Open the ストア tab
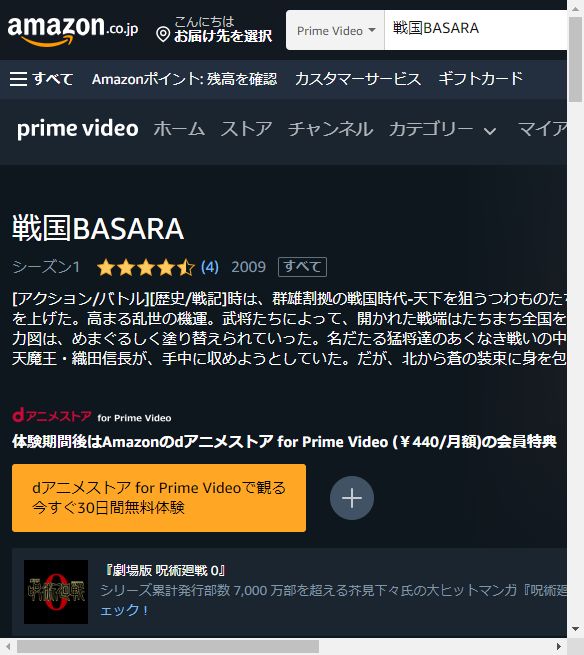The width and height of the screenshot is (584, 655). click(x=246, y=129)
